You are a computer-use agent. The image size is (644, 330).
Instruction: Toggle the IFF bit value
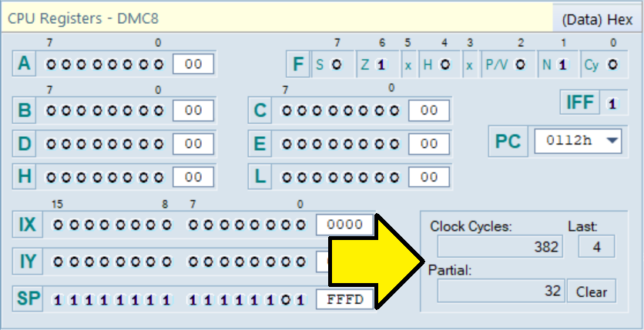(612, 104)
